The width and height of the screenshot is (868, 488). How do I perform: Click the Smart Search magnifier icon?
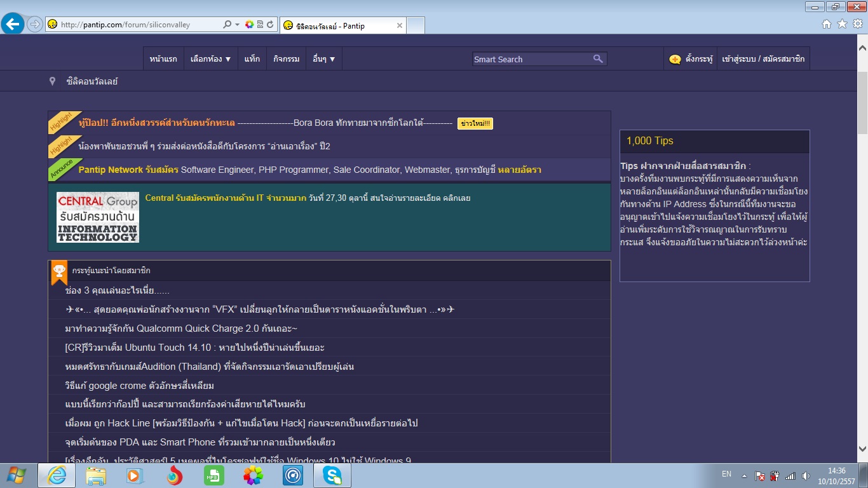[598, 58]
